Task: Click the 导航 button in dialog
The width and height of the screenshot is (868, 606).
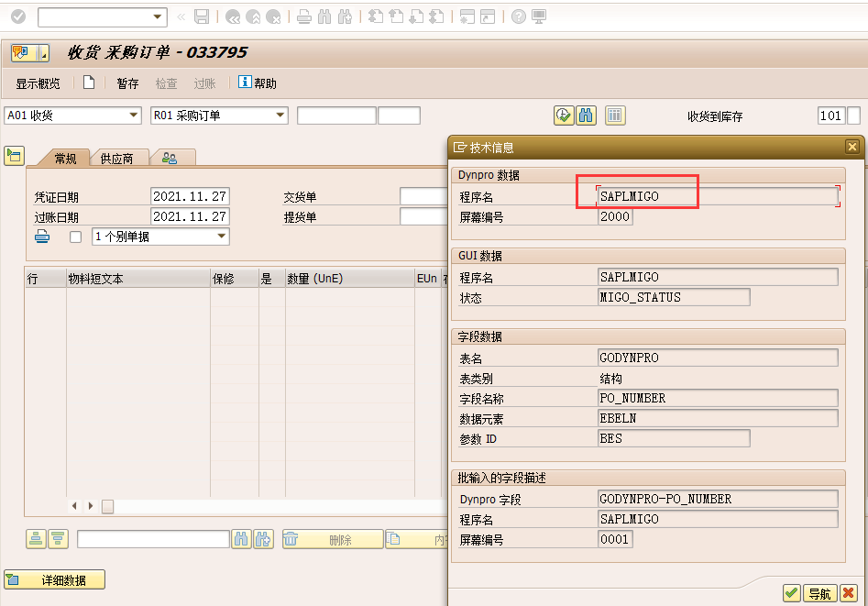Action: tap(819, 593)
